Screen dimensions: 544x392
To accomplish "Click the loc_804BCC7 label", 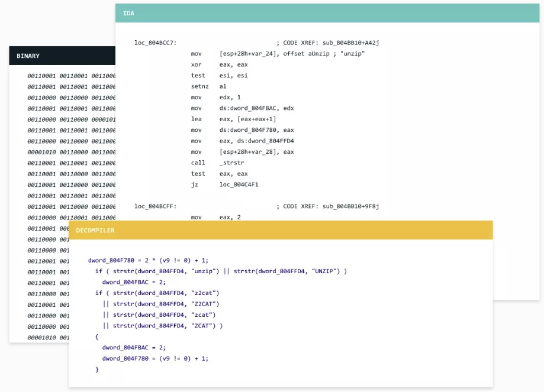I will click(155, 43).
